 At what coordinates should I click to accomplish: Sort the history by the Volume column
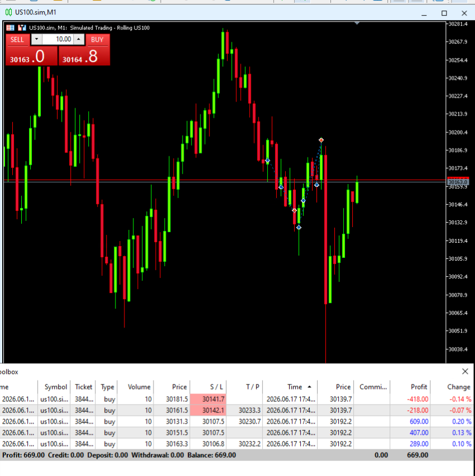tap(136, 387)
